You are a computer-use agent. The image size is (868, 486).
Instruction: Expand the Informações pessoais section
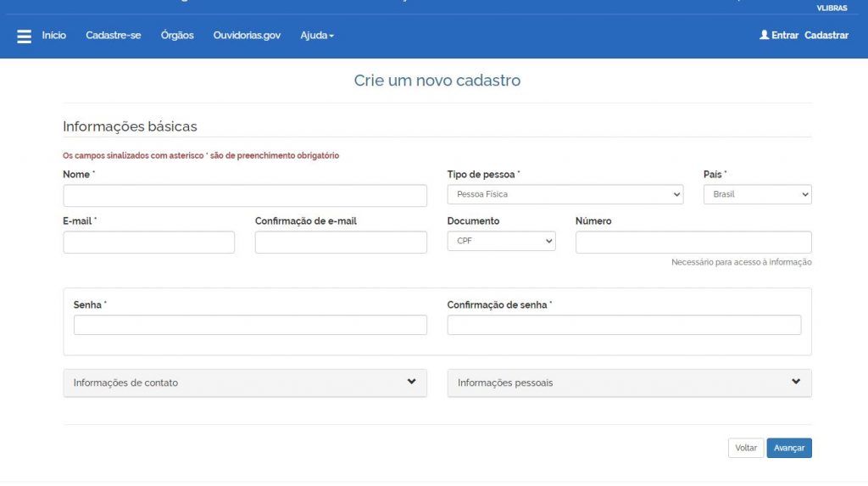(629, 383)
